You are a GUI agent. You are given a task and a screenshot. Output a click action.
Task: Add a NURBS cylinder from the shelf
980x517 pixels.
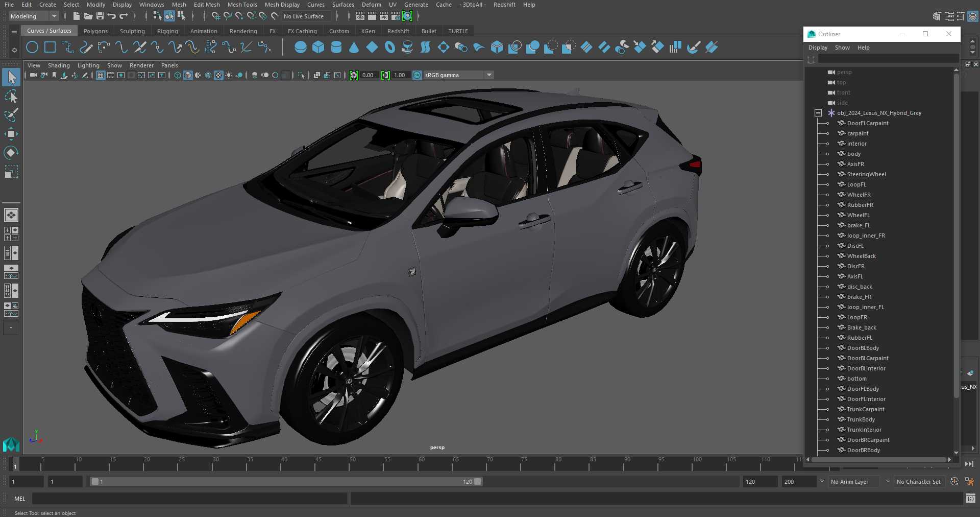point(336,48)
